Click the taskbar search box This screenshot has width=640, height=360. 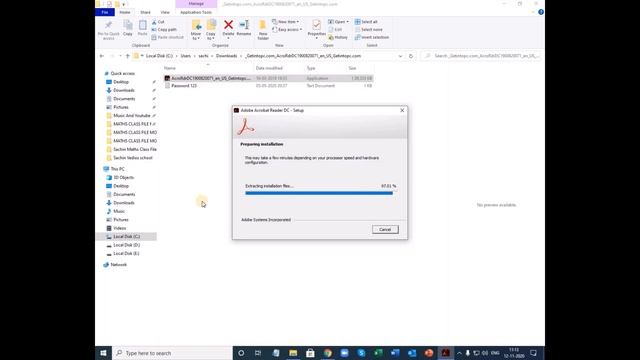point(172,353)
